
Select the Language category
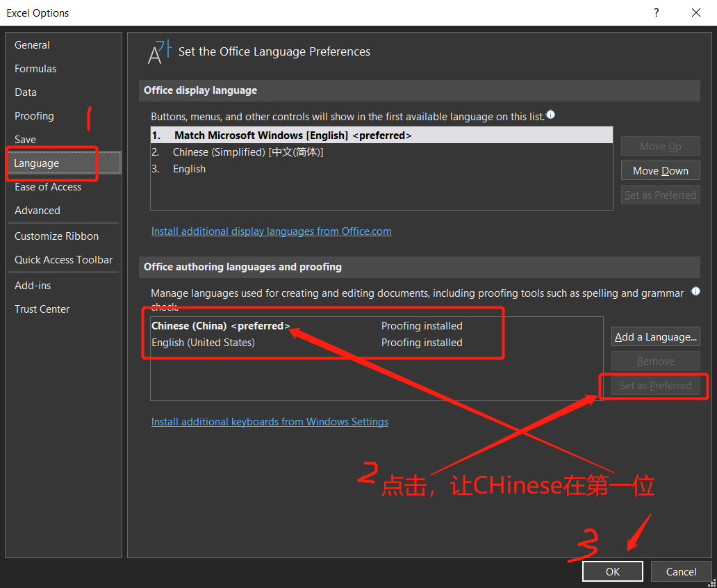click(64, 163)
